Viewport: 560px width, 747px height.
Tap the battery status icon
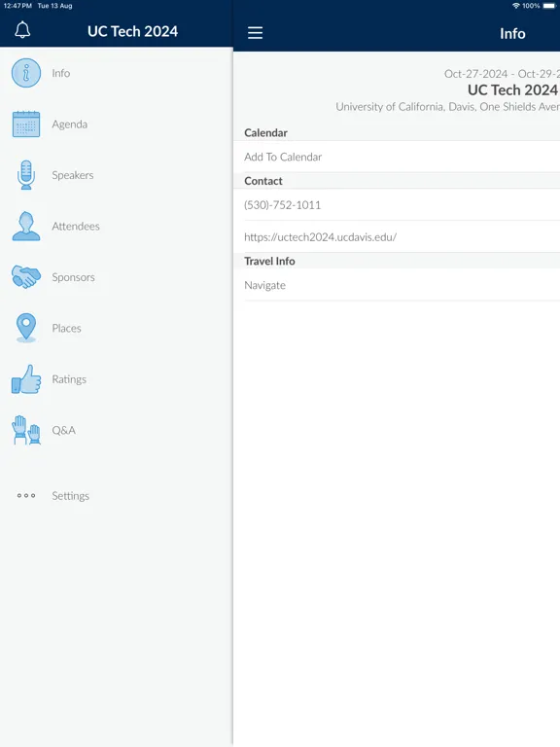pos(549,6)
